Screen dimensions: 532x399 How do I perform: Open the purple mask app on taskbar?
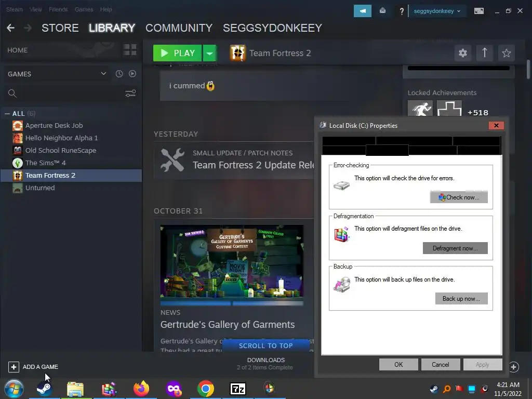pyautogui.click(x=174, y=389)
